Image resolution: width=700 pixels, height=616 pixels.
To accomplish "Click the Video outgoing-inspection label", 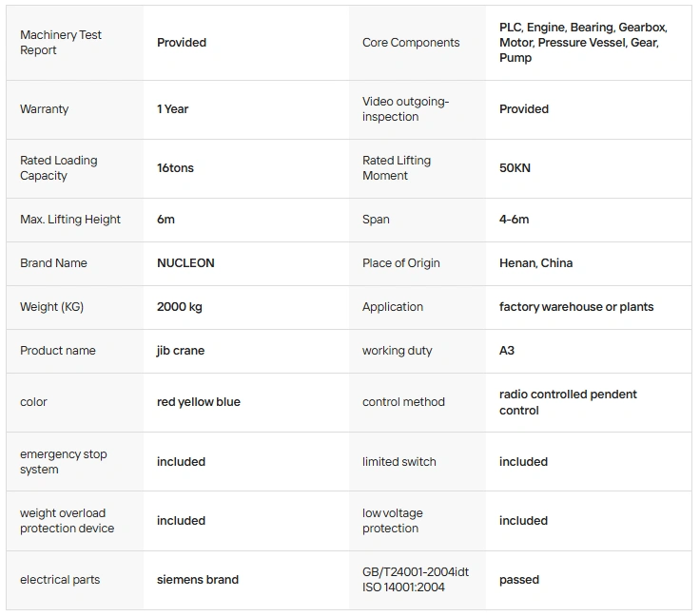I will click(x=405, y=109).
